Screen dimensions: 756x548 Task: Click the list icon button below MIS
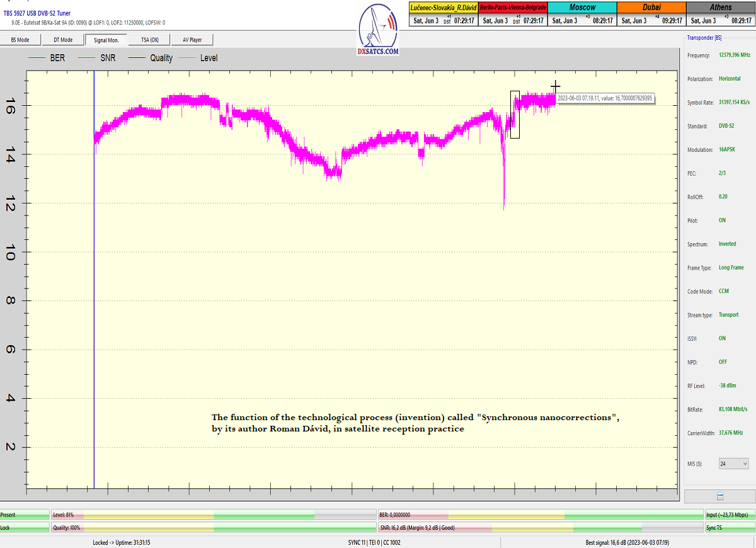click(x=719, y=496)
